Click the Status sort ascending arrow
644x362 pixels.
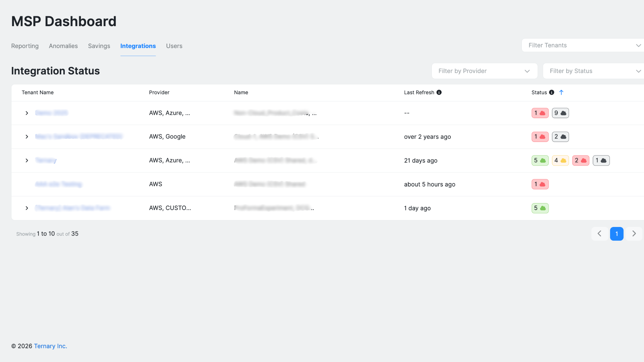click(x=561, y=92)
